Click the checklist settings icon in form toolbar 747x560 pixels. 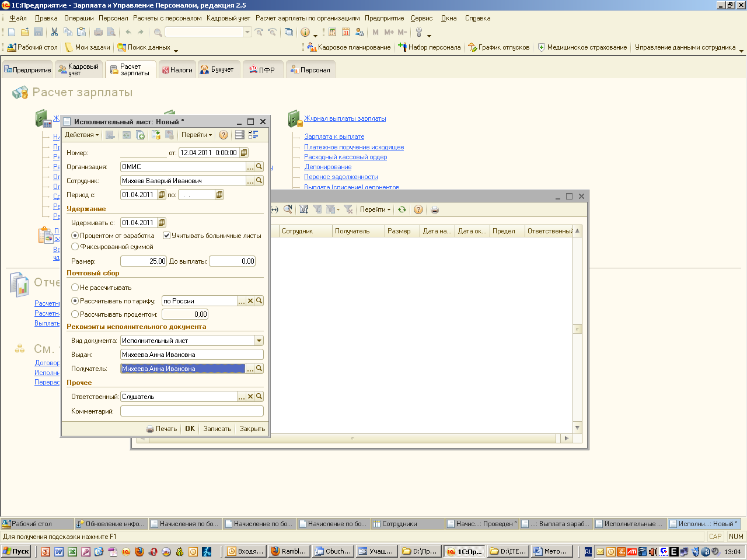(253, 135)
